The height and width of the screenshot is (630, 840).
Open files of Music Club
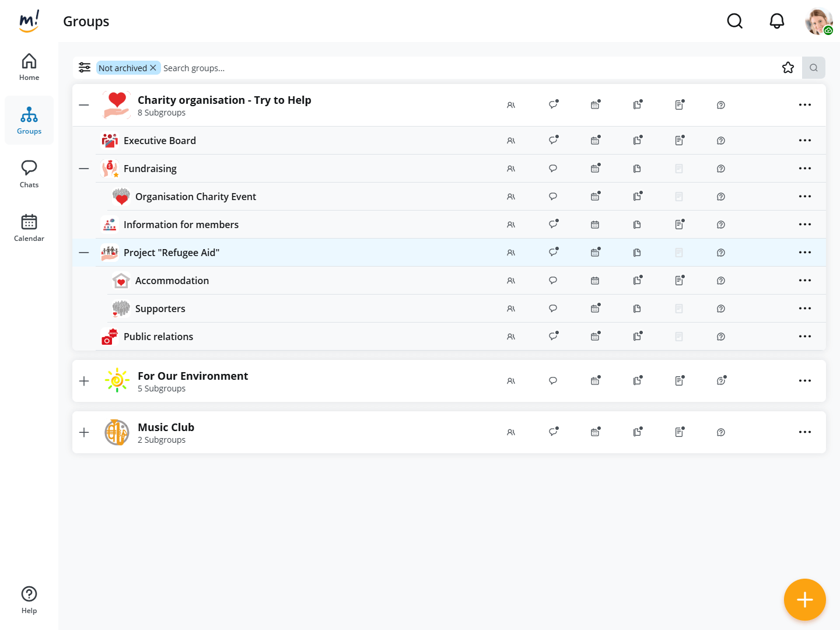click(637, 432)
